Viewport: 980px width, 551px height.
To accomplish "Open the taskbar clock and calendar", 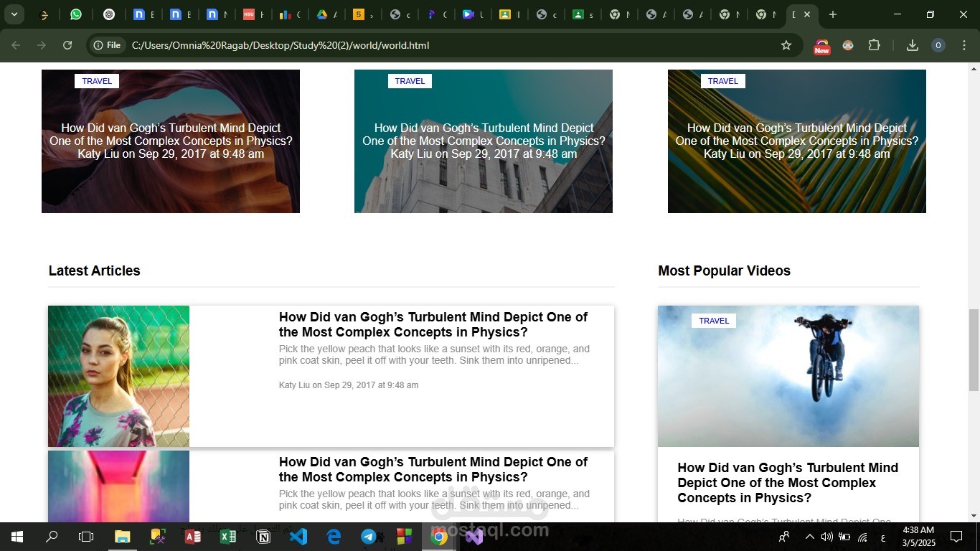I will (918, 537).
